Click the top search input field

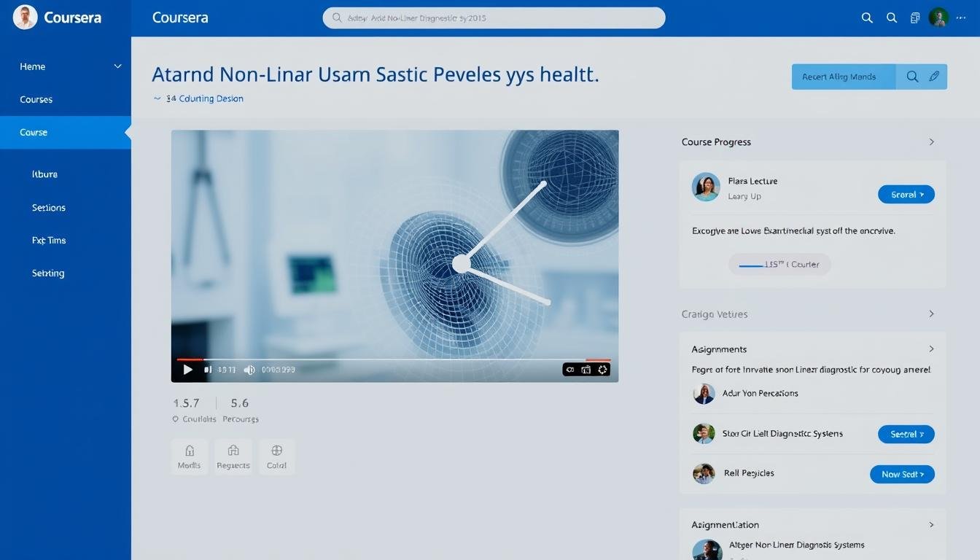[494, 18]
